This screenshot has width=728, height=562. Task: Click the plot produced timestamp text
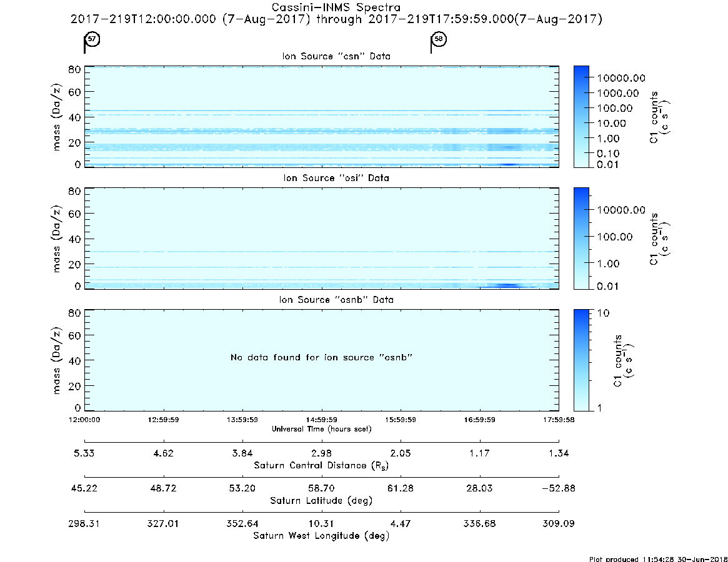pos(659,559)
